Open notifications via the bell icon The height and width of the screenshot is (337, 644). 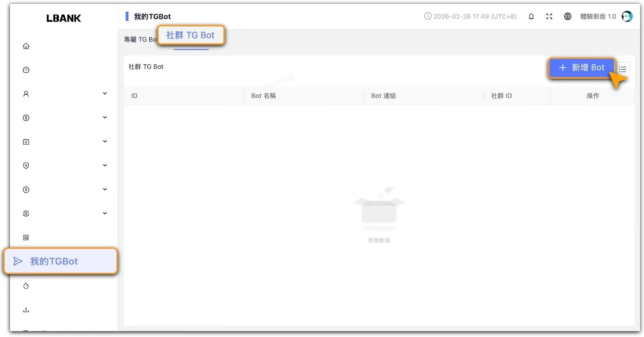coord(531,16)
